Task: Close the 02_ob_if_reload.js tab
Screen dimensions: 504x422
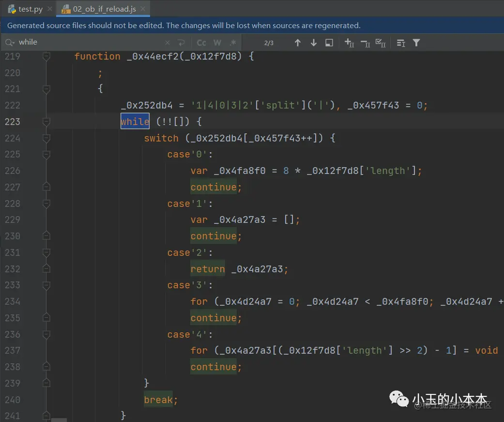Action: coord(143,9)
